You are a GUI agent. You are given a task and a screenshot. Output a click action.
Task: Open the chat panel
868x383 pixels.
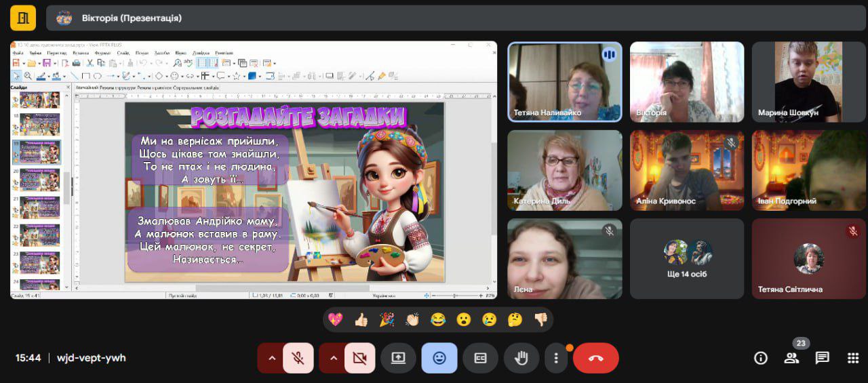[822, 358]
